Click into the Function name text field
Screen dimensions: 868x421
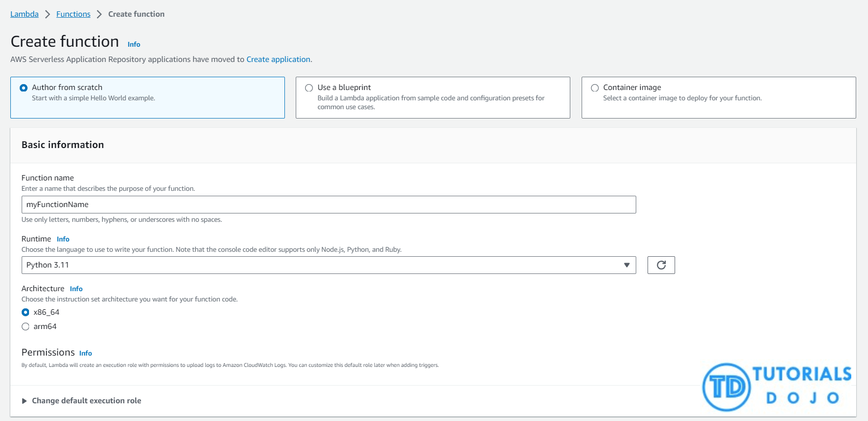pos(328,205)
